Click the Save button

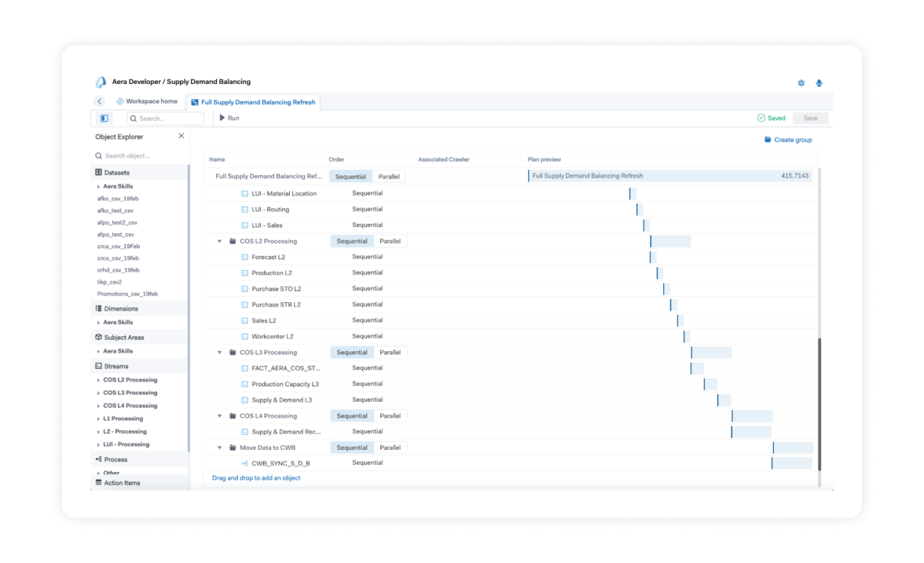pyautogui.click(x=810, y=118)
